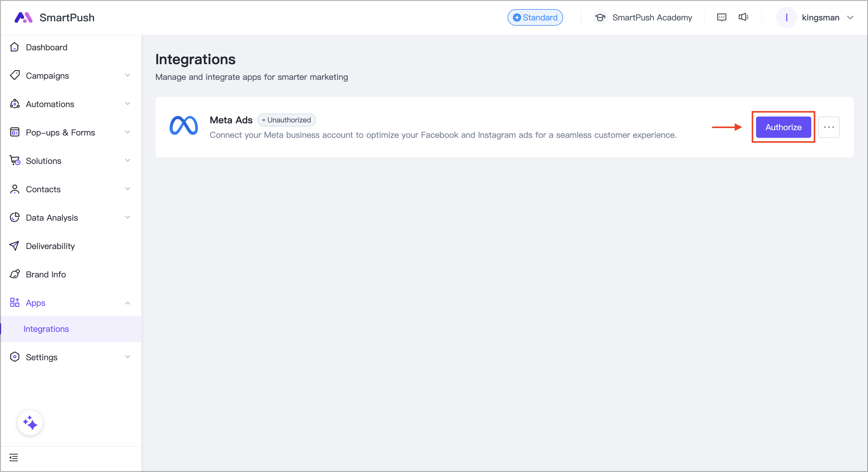The image size is (868, 472).
Task: Open the Automations menu item label
Action: point(50,104)
